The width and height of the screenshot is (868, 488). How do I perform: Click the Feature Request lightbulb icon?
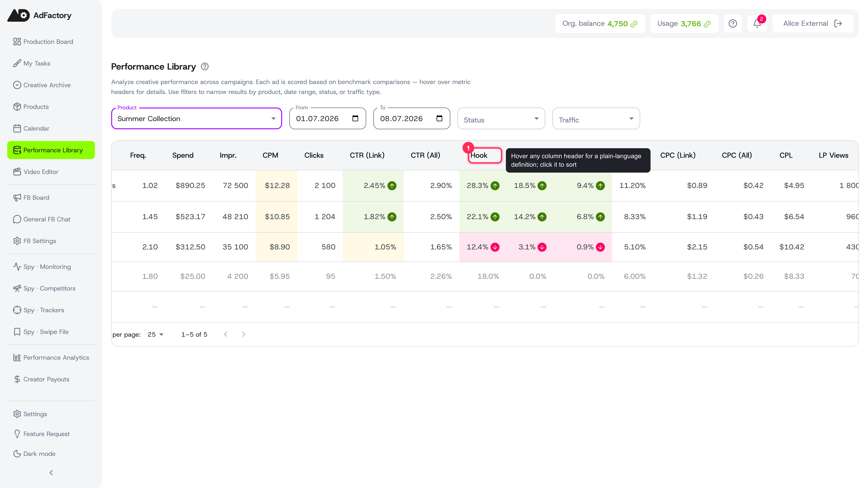click(x=17, y=434)
